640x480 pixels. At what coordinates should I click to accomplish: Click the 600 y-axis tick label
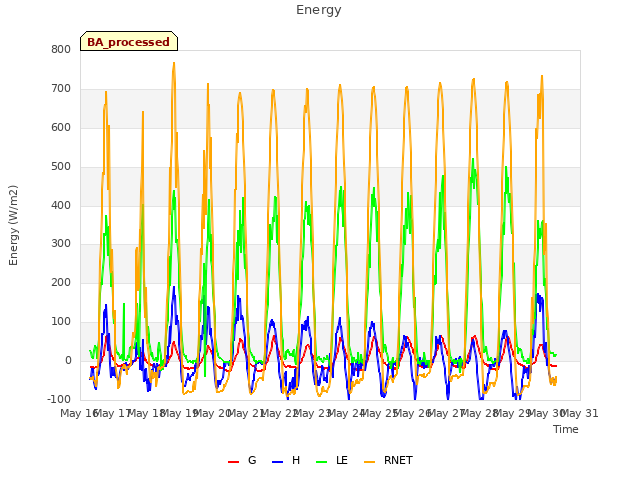61,127
